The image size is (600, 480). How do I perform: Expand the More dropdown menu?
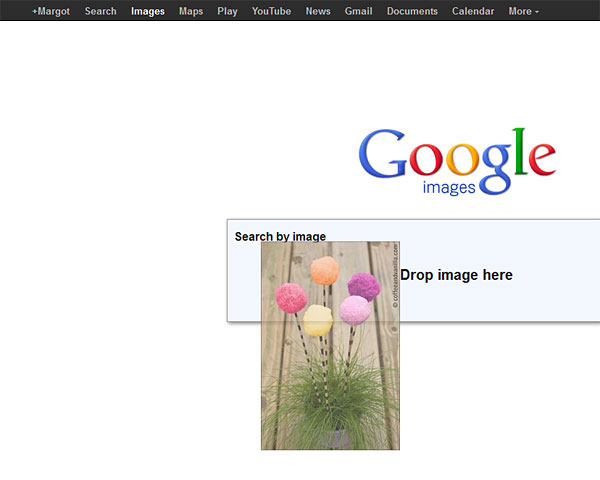pos(523,11)
